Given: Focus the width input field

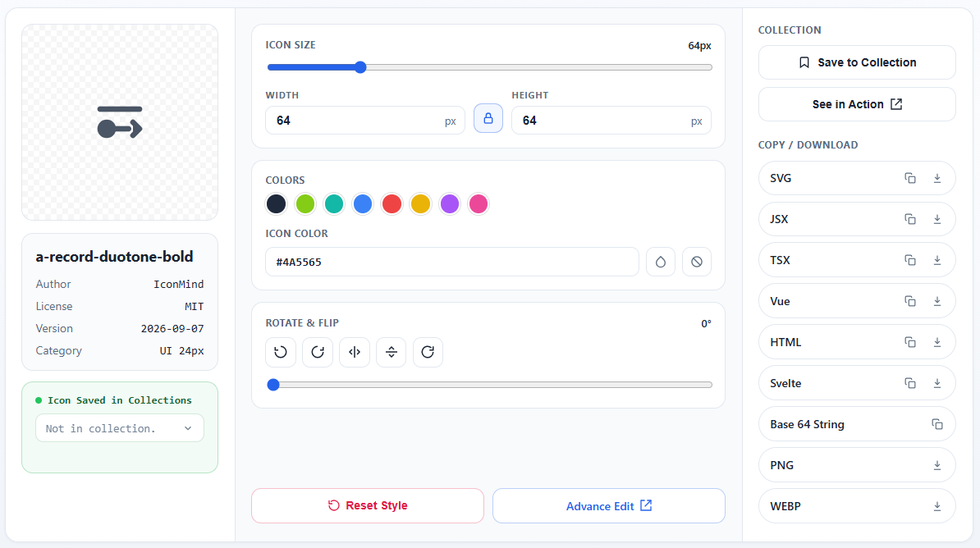Looking at the screenshot, I should (365, 121).
